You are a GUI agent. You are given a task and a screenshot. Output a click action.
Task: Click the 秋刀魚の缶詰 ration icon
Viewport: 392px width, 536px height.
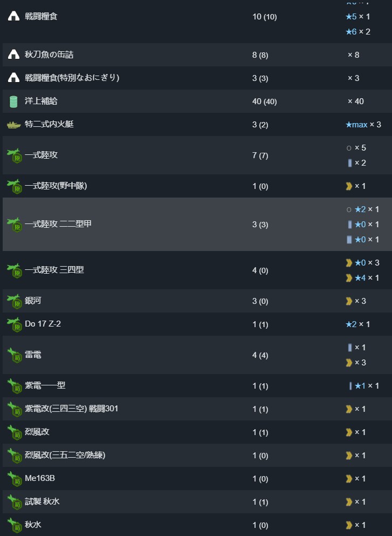tap(13, 55)
